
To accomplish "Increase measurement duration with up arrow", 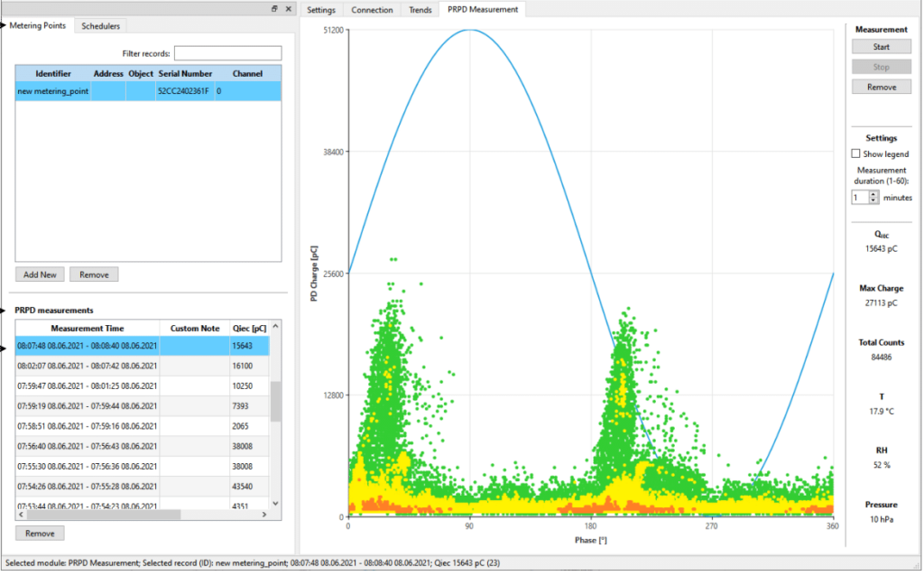I will (873, 194).
